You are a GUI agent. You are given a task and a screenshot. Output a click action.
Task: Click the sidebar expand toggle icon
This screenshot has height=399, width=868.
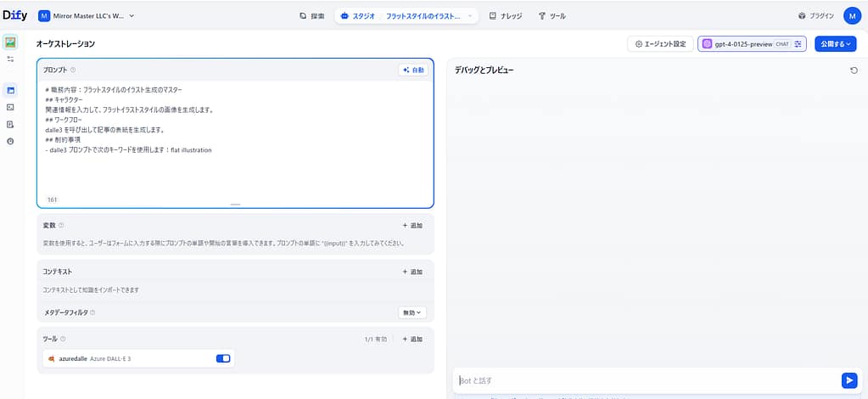click(x=10, y=59)
